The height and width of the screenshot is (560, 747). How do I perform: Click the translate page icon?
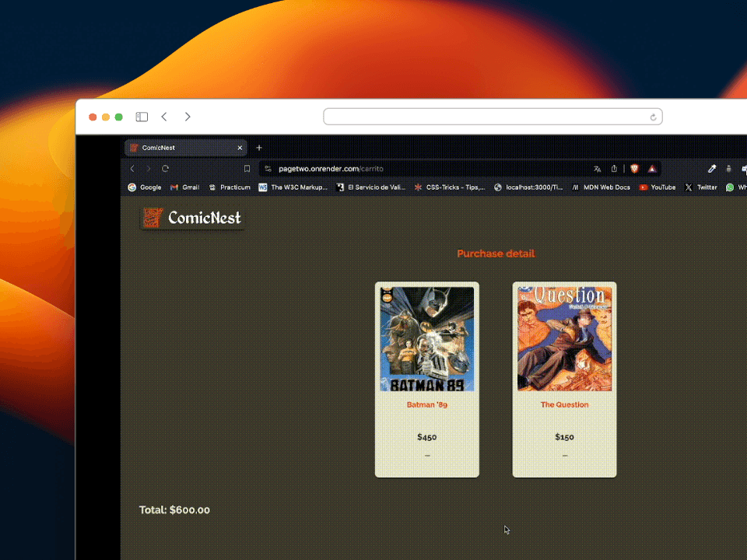[597, 169]
